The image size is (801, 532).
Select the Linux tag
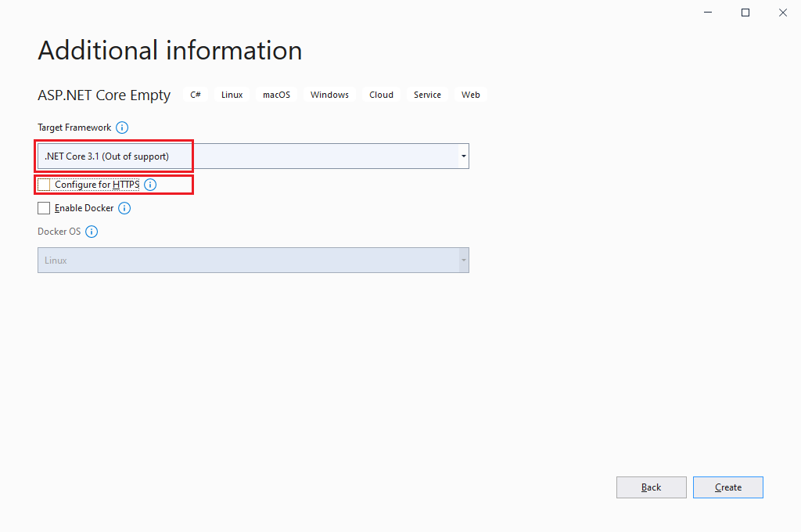click(232, 94)
